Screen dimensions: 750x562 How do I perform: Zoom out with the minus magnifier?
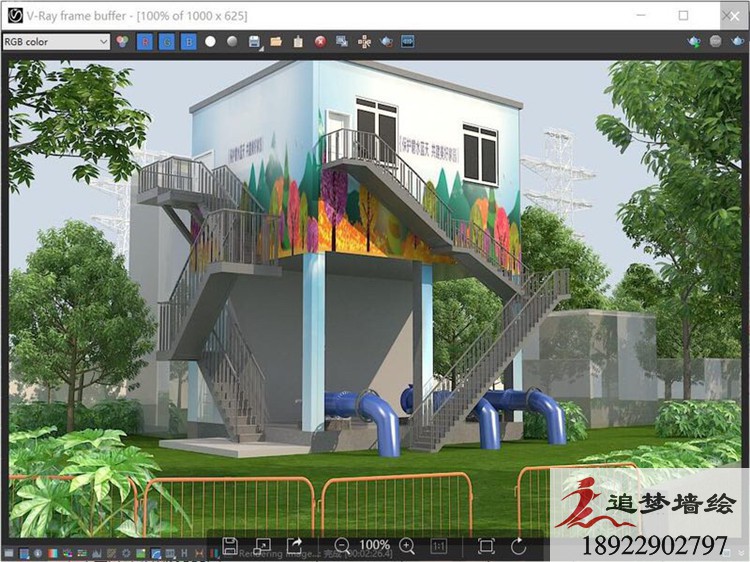click(x=342, y=546)
